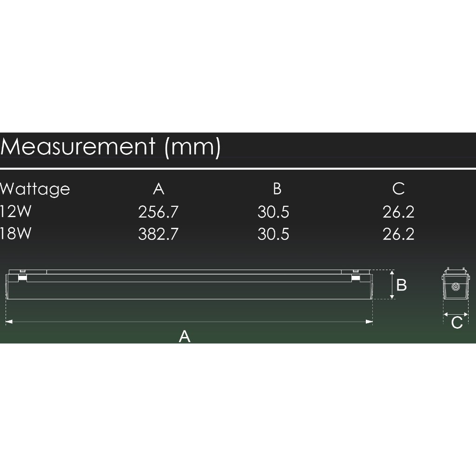The width and height of the screenshot is (476, 476).
Task: Click the dimension label A under the diagram
Action: pyautogui.click(x=185, y=336)
